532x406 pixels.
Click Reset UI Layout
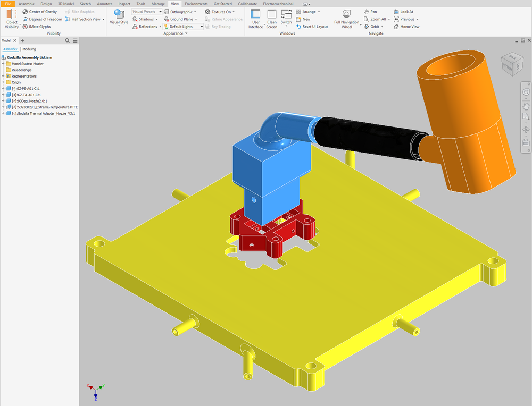tap(312, 27)
